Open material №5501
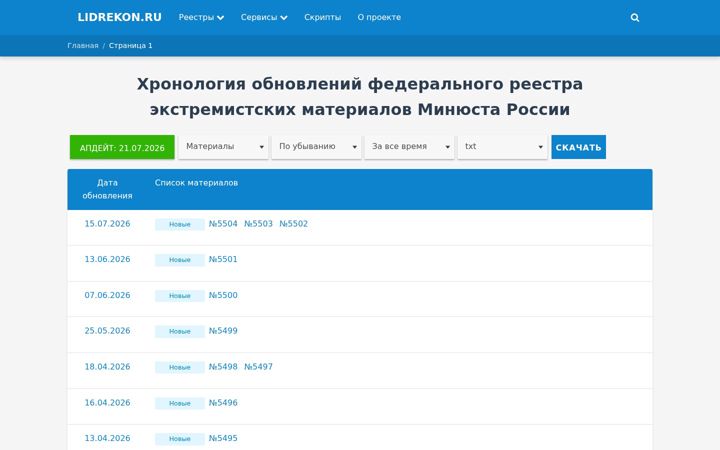720x450 pixels. point(223,259)
